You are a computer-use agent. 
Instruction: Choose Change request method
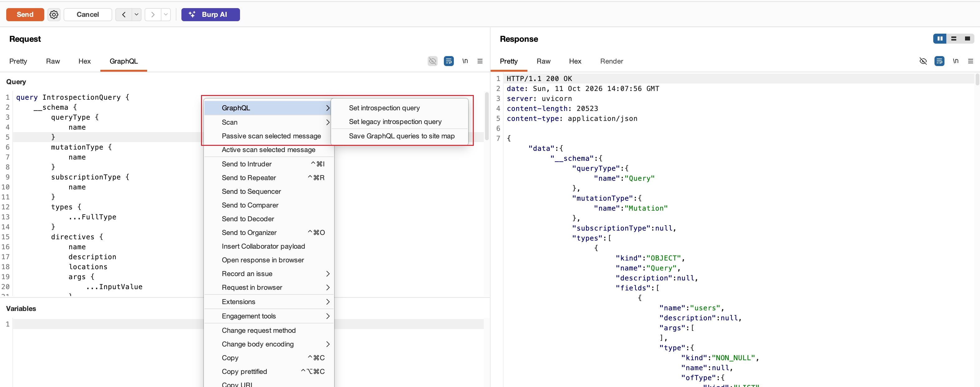pos(269,331)
